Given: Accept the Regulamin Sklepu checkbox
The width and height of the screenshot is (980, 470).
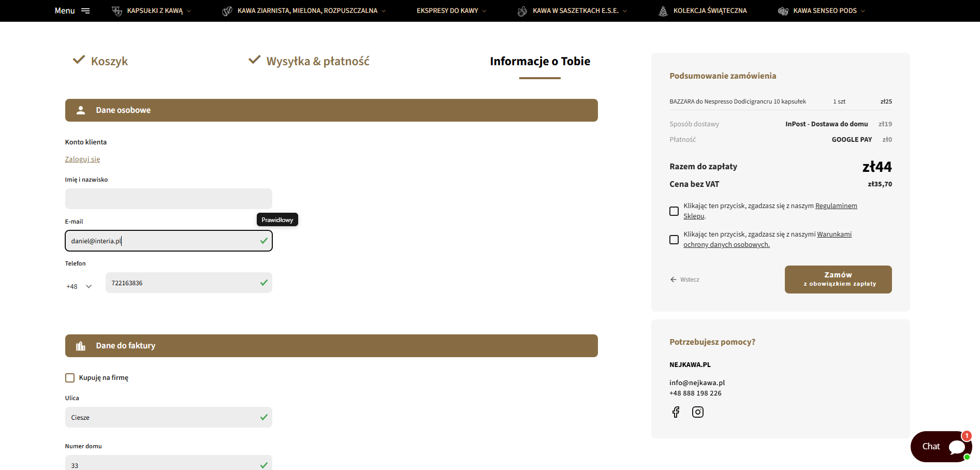Looking at the screenshot, I should [x=674, y=211].
